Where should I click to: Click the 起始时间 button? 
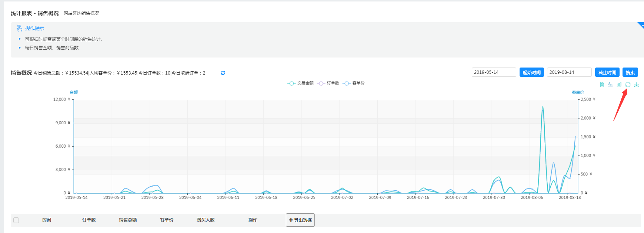531,72
